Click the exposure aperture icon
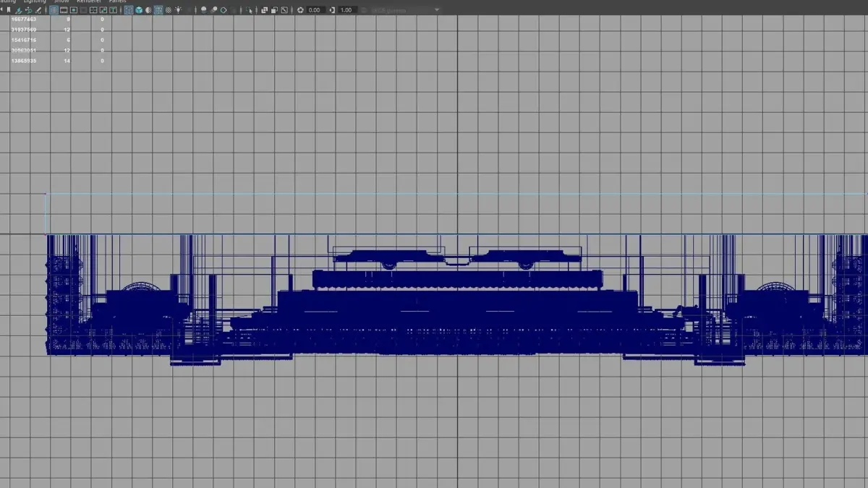 300,10
